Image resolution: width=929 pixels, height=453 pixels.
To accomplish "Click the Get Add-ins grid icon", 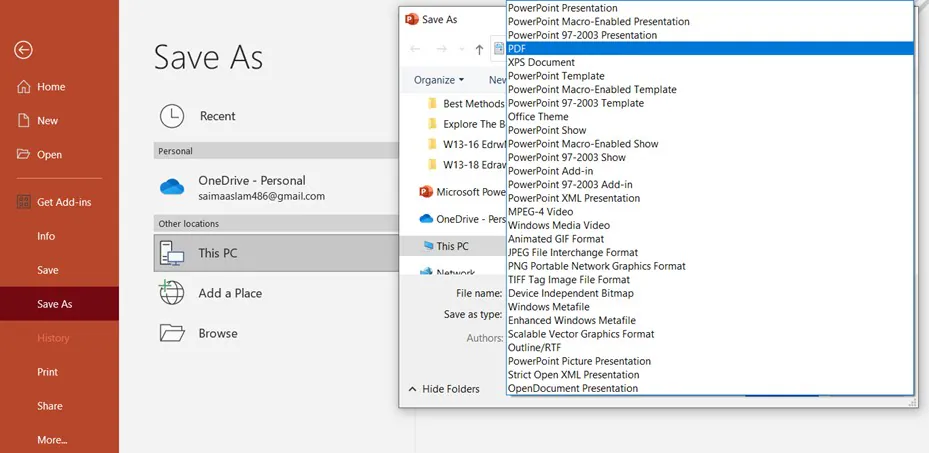I will pos(24,202).
